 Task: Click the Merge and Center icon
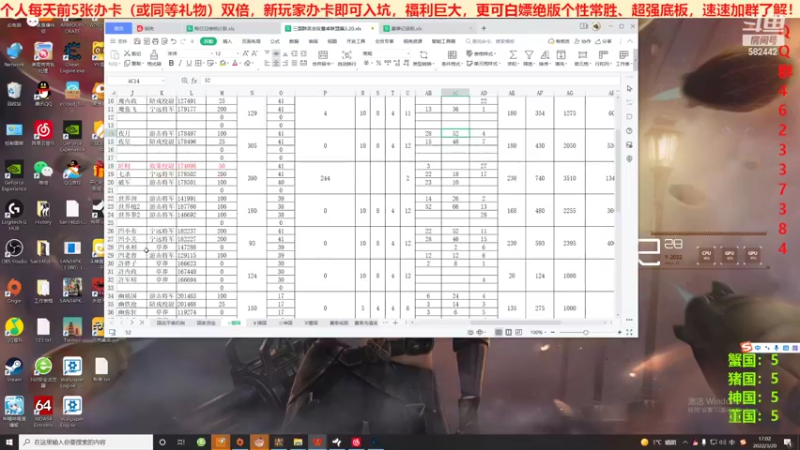(x=322, y=55)
